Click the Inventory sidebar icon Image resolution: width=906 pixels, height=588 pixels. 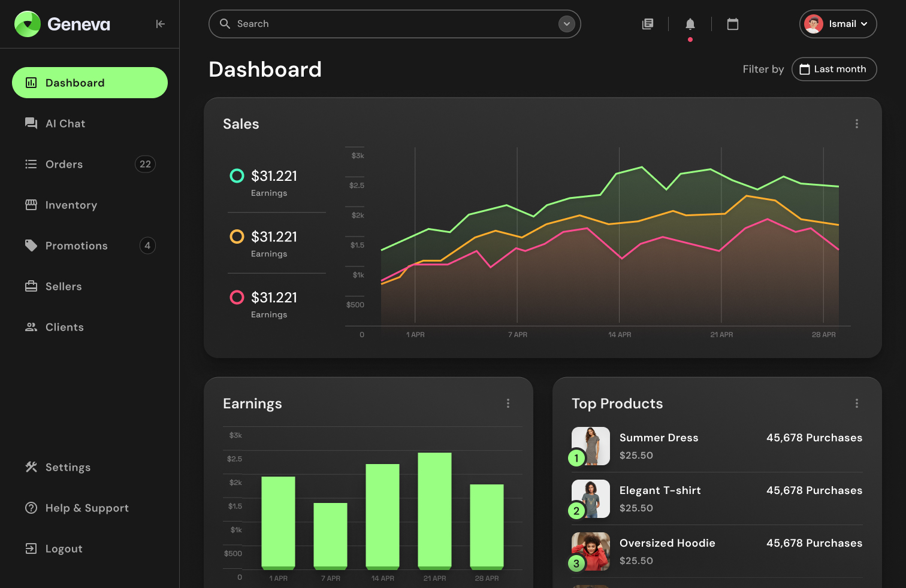pos(31,205)
